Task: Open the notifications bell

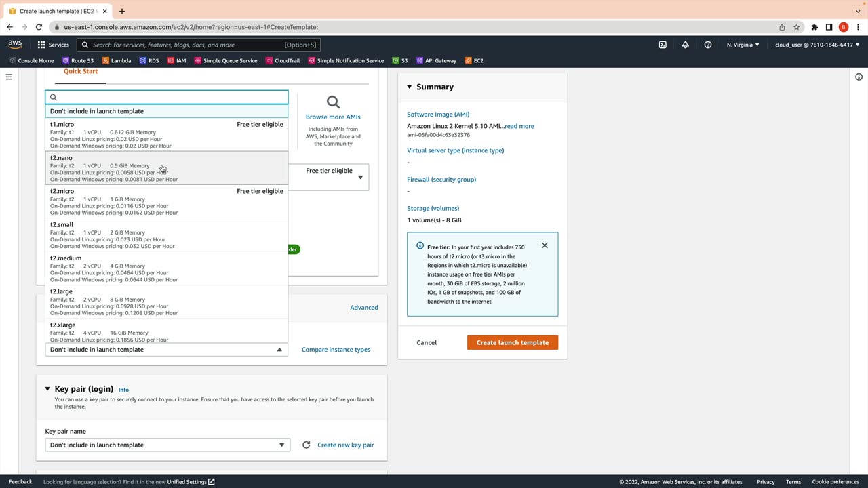Action: coord(685,45)
